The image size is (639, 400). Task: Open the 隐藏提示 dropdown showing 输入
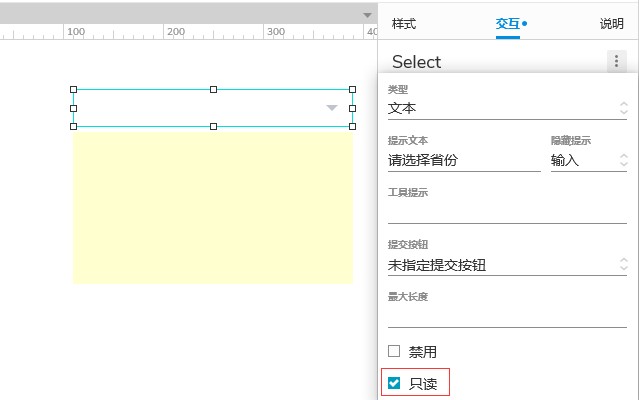tap(588, 160)
